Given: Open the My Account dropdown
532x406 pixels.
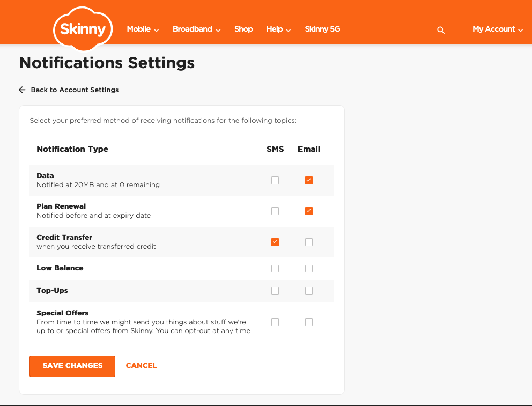Looking at the screenshot, I should coord(497,29).
